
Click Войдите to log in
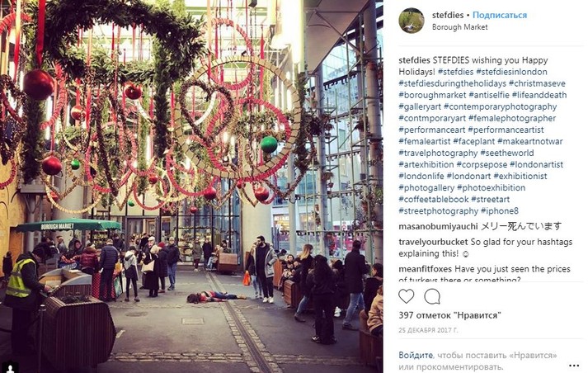point(416,355)
